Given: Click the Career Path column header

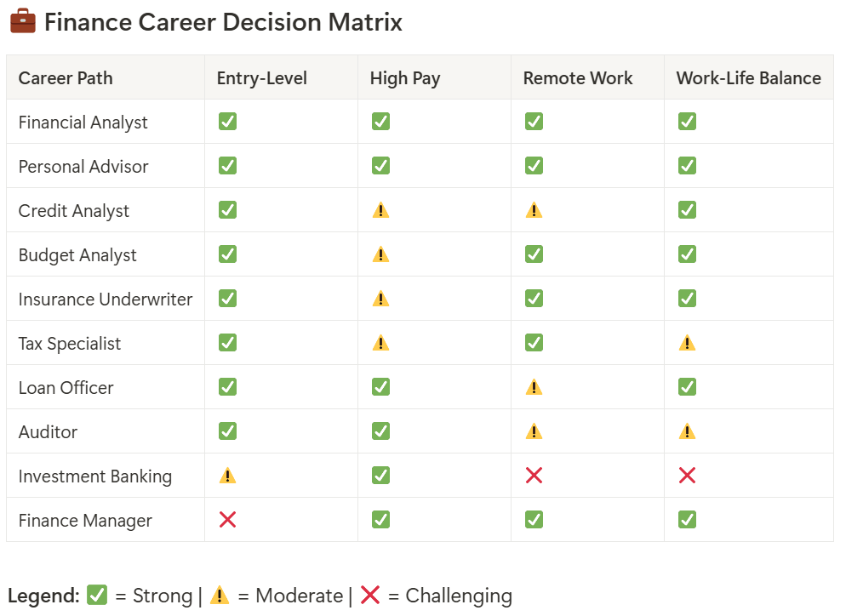Looking at the screenshot, I should (x=66, y=78).
